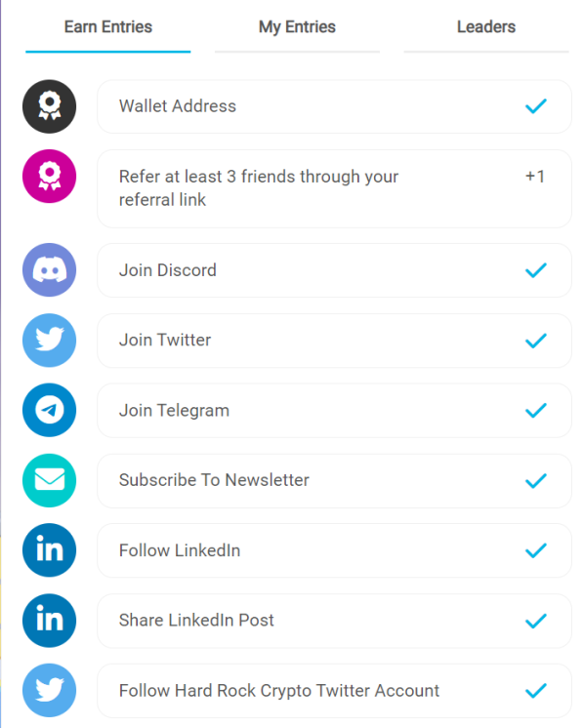Click the Telegram paper plane icon
This screenshot has height=728, width=583.
tap(49, 410)
